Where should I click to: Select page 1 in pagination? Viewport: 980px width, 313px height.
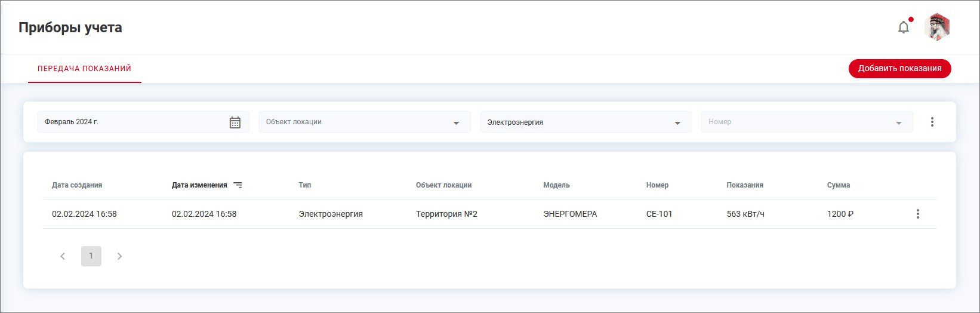91,256
